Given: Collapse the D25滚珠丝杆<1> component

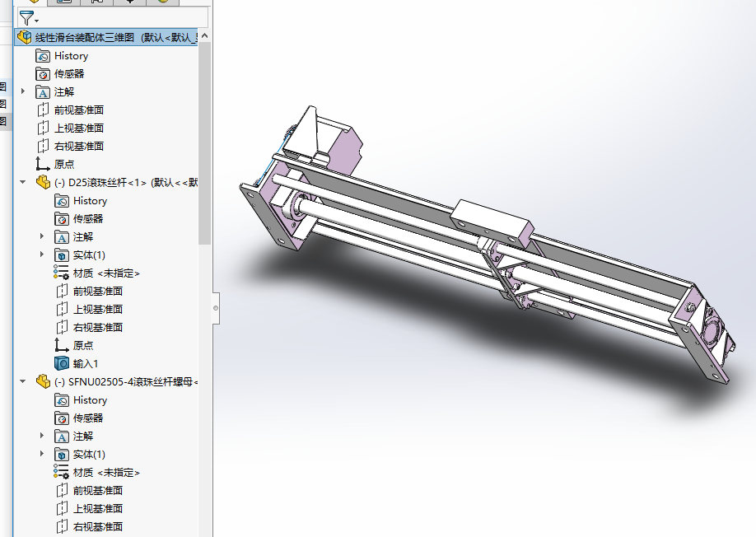Looking at the screenshot, I should tap(23, 182).
